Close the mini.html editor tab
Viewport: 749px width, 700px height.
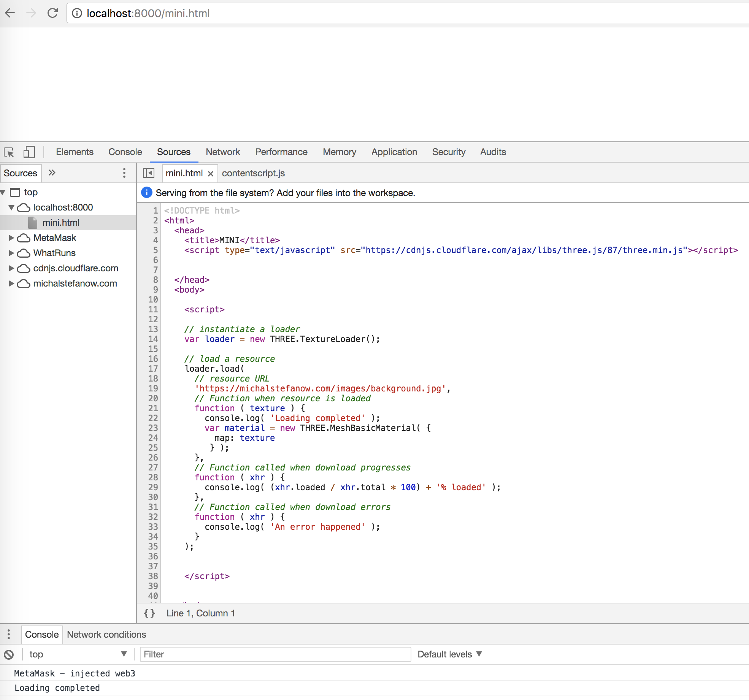[x=211, y=173]
